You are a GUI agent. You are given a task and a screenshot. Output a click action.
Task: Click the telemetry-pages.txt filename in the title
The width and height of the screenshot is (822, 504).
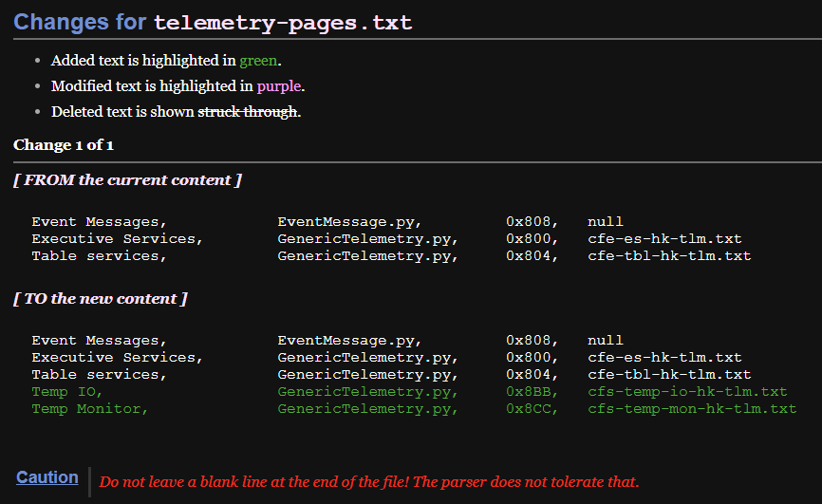coord(282,22)
